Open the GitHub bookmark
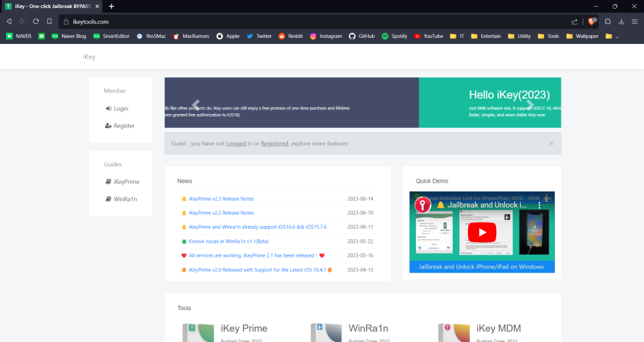This screenshot has height=342, width=644. pyautogui.click(x=362, y=36)
